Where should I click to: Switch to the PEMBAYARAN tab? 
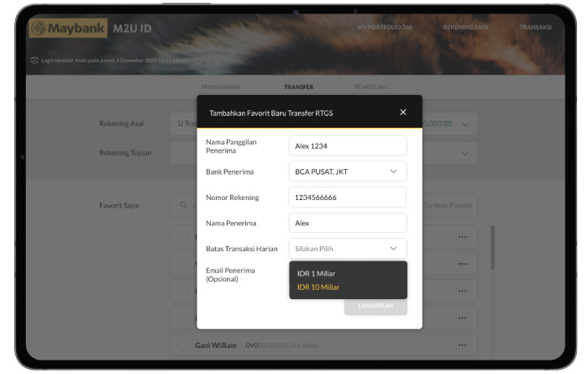point(220,87)
